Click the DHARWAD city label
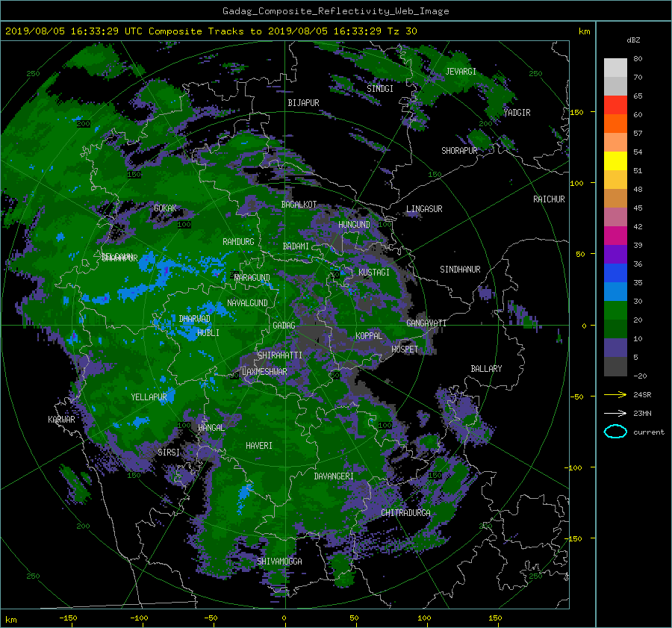 195,319
